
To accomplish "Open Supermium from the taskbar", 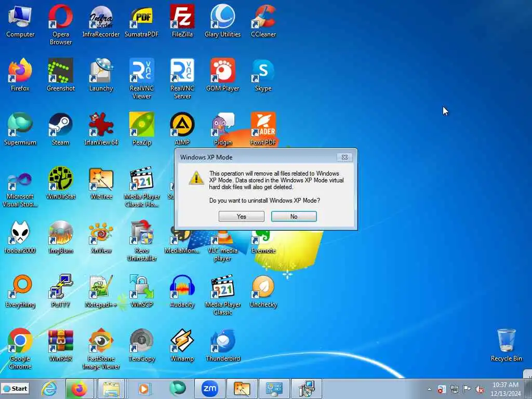I will click(178, 389).
